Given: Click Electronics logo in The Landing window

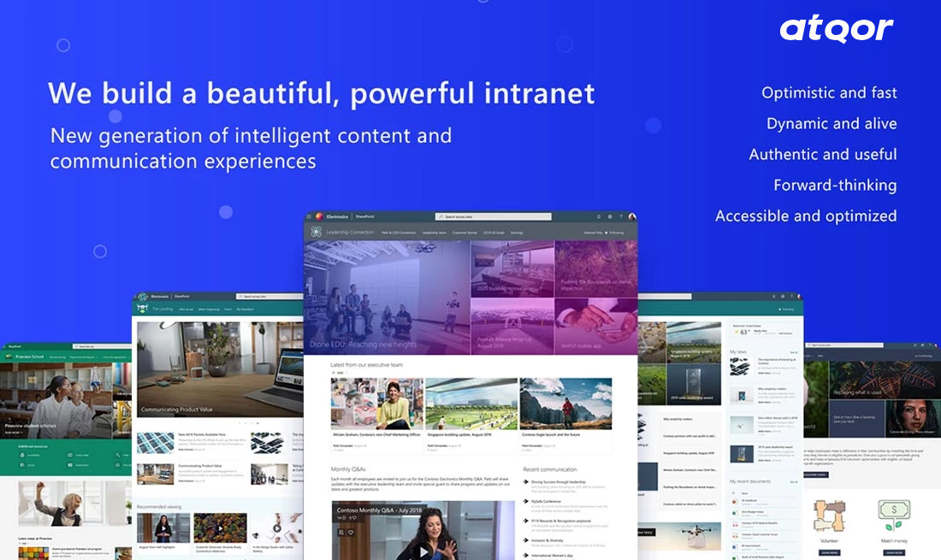Looking at the screenshot, I should [x=142, y=296].
